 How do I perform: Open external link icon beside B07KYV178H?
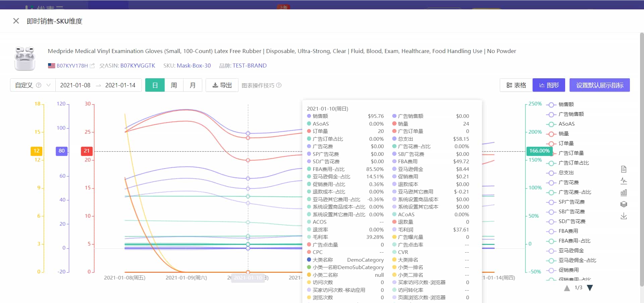[x=92, y=66]
